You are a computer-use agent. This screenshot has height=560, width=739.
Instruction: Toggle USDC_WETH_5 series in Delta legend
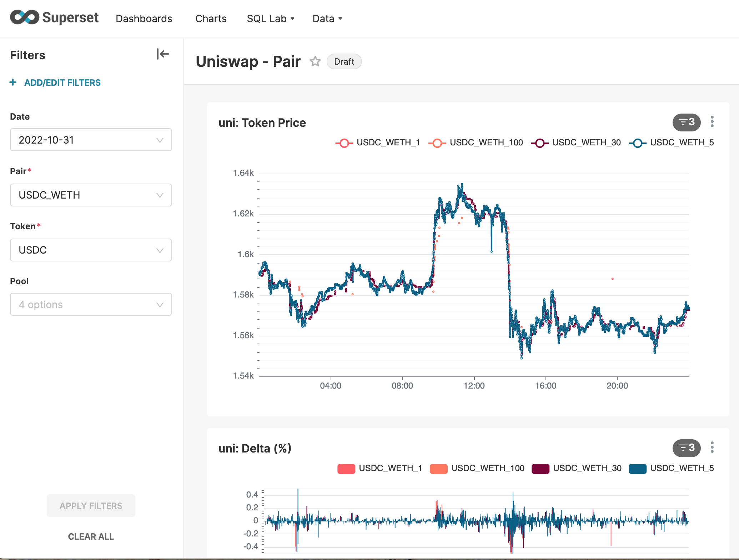[x=672, y=468]
